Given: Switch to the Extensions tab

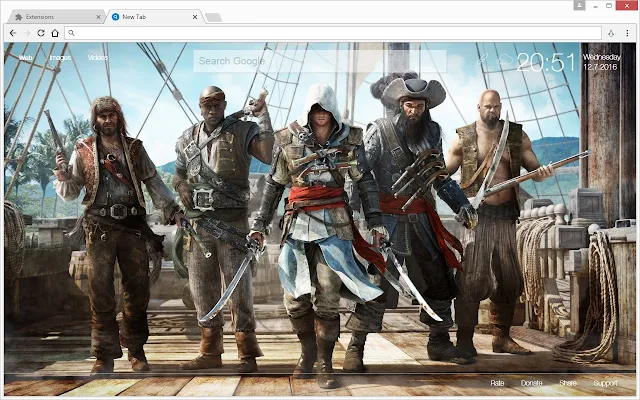Looking at the screenshot, I should [55, 17].
